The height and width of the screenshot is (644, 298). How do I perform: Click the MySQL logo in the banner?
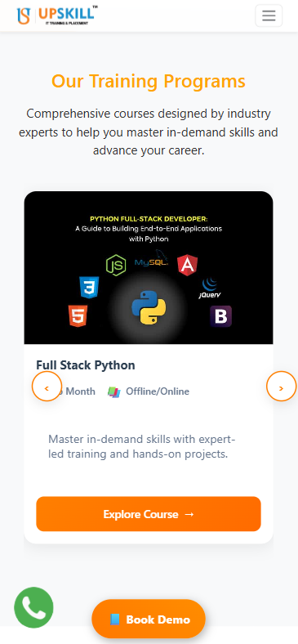pos(152,259)
